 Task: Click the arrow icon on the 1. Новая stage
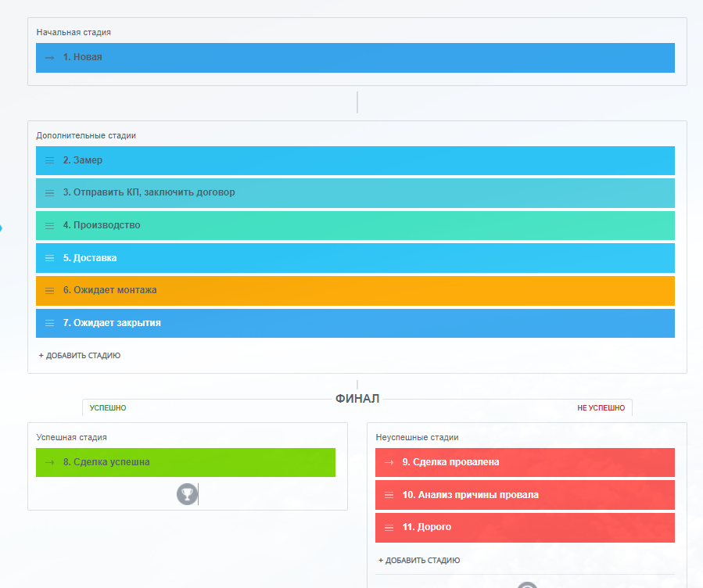(x=50, y=58)
